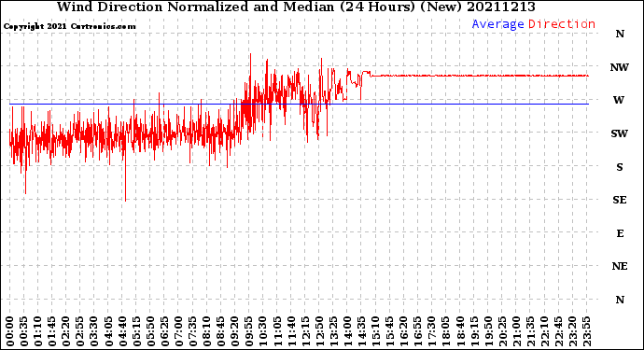Viewport: 644px width, 350px height.
Task: Click the 08:10 time label
Action: (206, 331)
